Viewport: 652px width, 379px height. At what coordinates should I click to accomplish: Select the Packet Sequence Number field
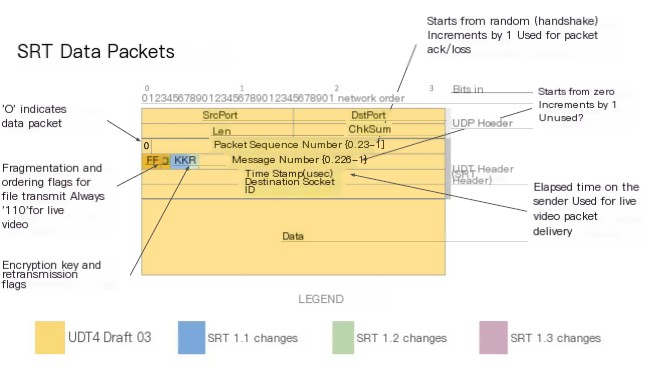point(298,145)
